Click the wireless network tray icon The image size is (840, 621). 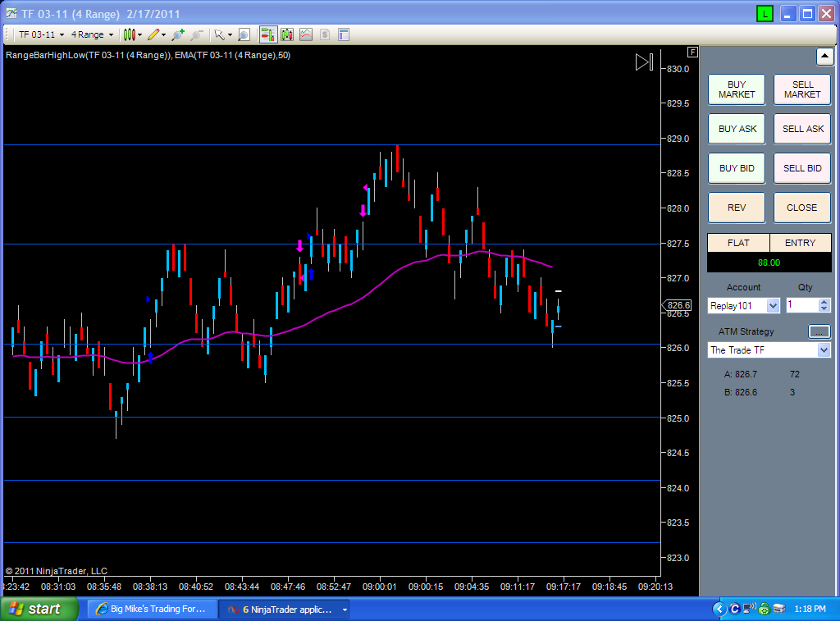click(x=750, y=609)
